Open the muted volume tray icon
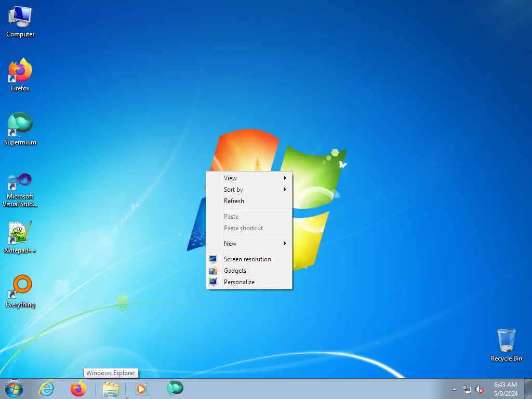Screen dimensions: 532x399 coord(480,390)
